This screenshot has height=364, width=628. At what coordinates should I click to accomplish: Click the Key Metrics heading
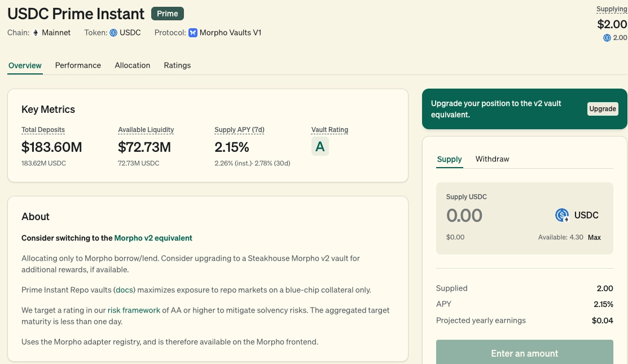pyautogui.click(x=48, y=109)
